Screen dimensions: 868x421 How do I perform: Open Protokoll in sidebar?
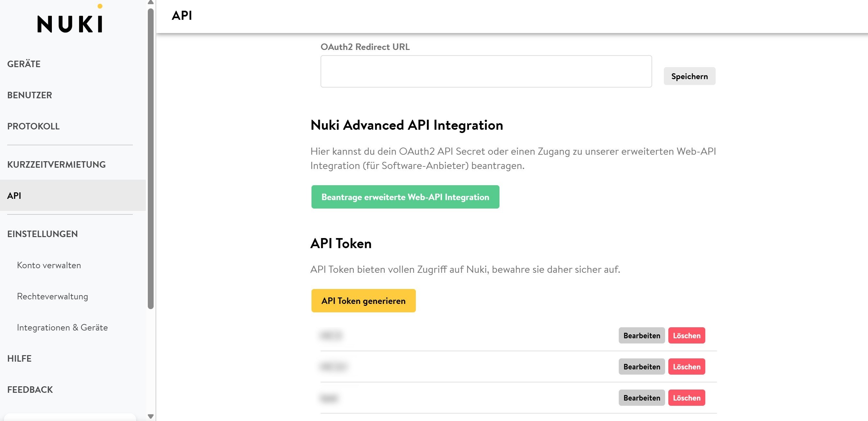coord(33,126)
